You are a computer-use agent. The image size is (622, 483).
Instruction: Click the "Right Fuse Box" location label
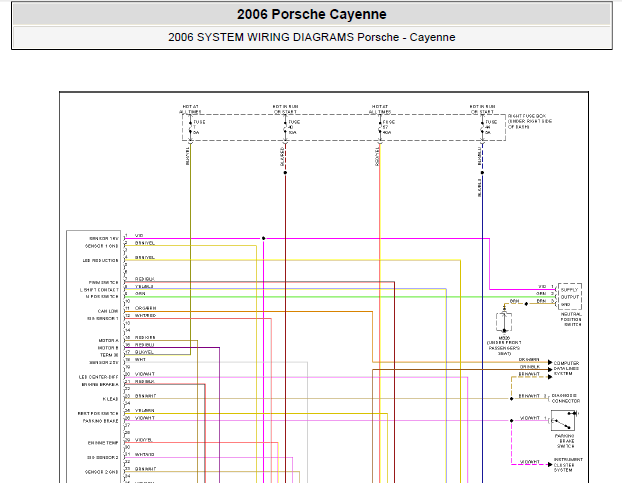530,121
